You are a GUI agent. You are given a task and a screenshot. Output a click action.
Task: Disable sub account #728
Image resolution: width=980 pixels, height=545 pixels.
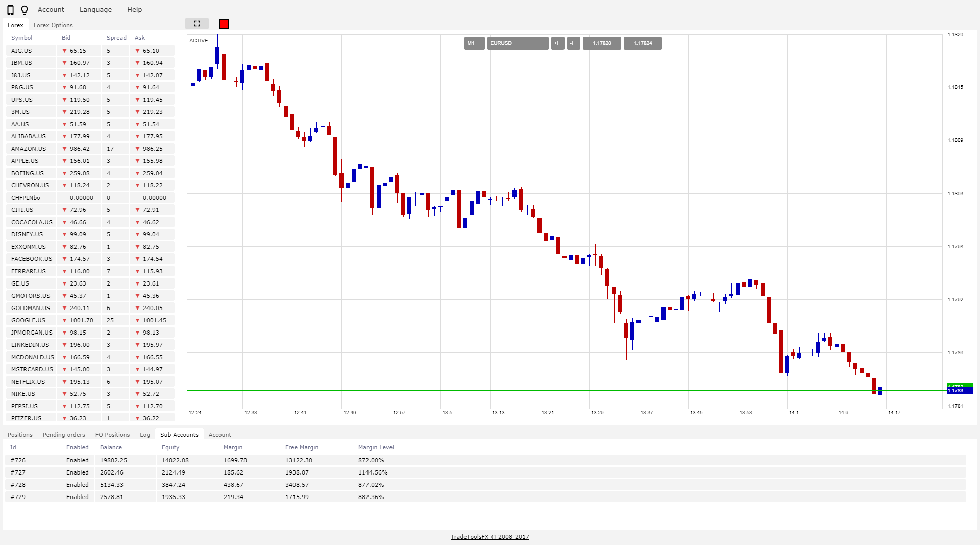(x=77, y=485)
